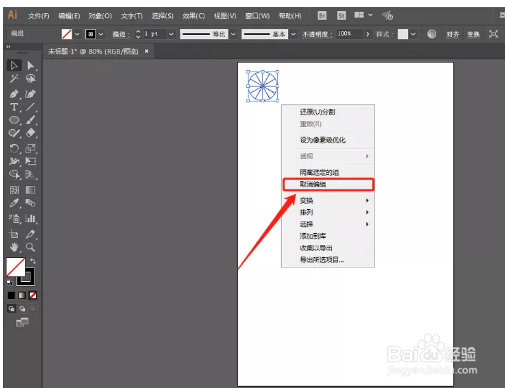Click the 变换 transform button in control bar
This screenshot has height=388, width=505.
point(473,34)
